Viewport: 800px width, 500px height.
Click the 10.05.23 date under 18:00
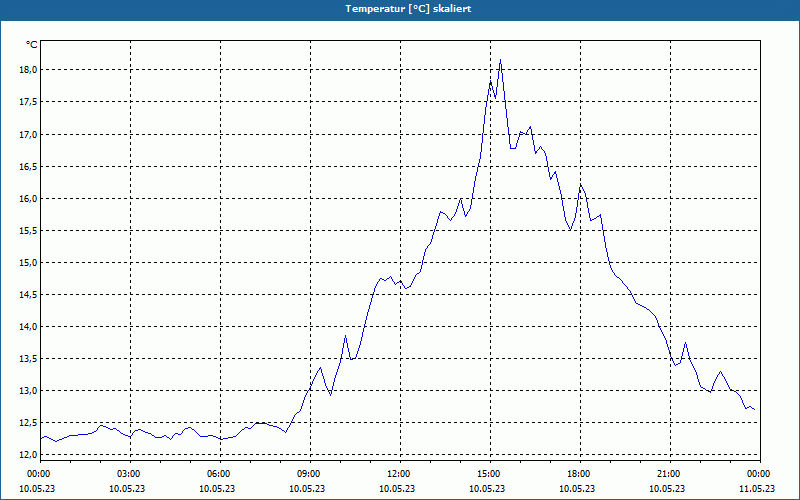click(x=577, y=489)
